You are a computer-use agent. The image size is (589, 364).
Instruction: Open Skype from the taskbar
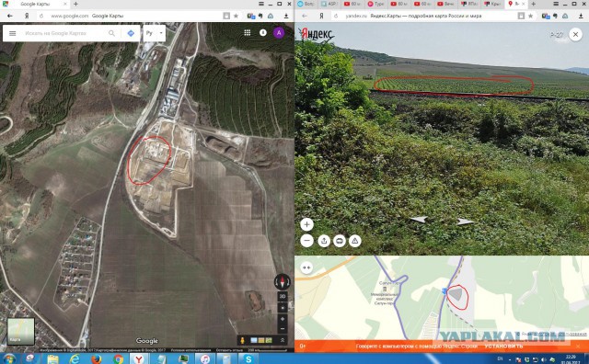(248, 359)
